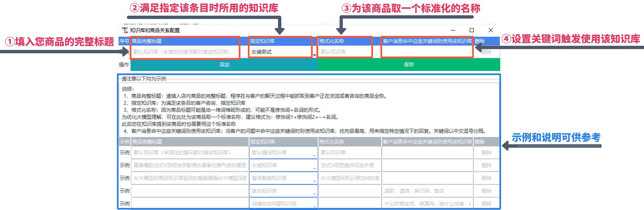Image resolution: width=644 pixels, height=210 pixels.
Task: Click instruction line starting 2、指定知识库
Action: tap(184, 103)
